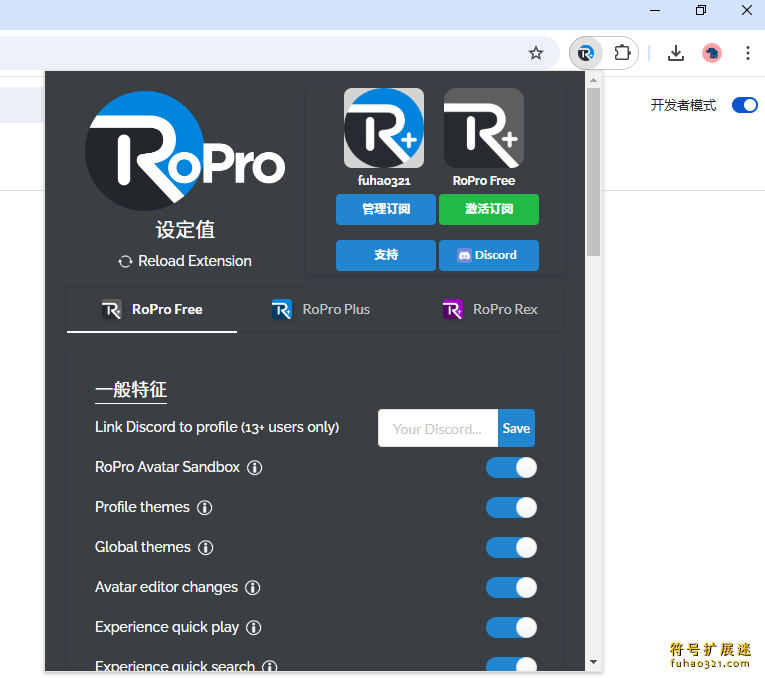This screenshot has height=678, width=765.
Task: Show info for RoPro Avatar Sandbox
Action: (254, 467)
